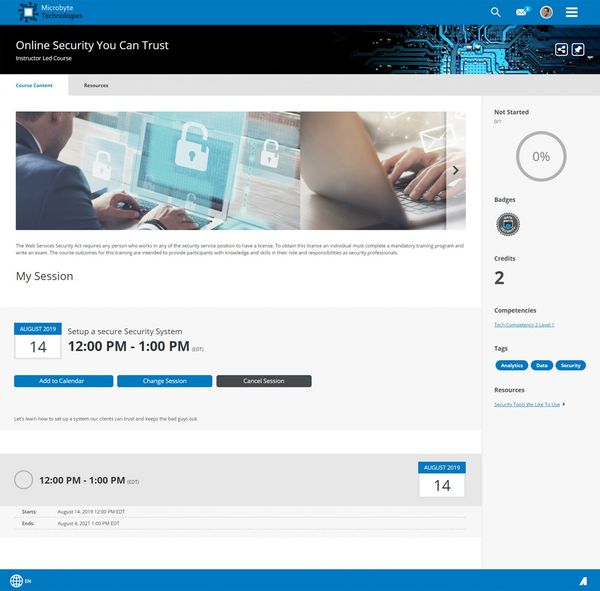
Task: Click the Cancel Session button
Action: [x=264, y=381]
